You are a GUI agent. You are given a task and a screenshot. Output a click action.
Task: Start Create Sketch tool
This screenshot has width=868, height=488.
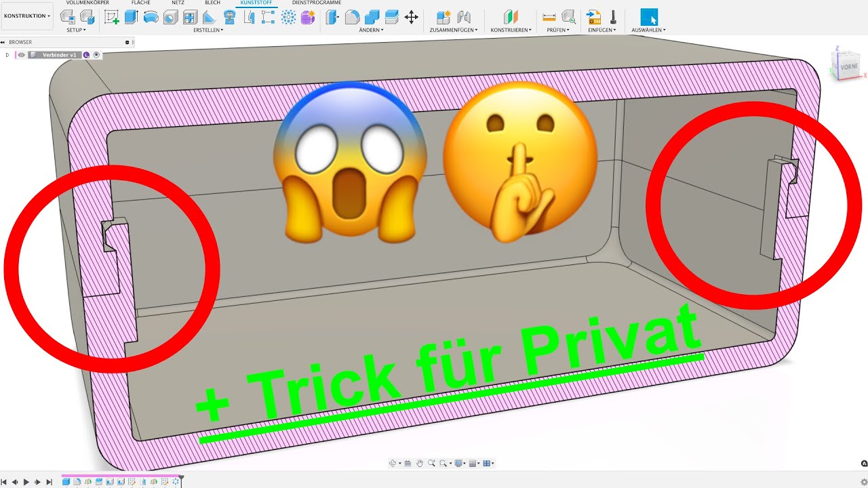112,18
